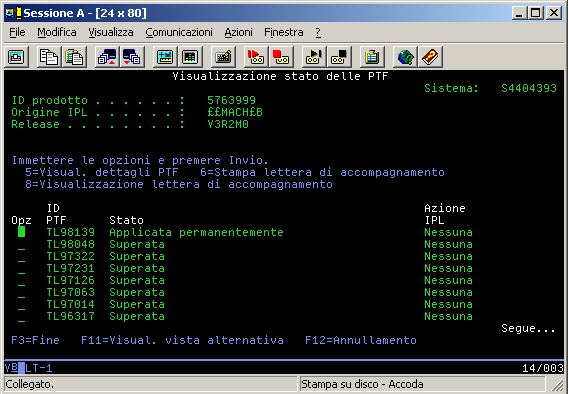This screenshot has width=568, height=394.
Task: Click the Send file to host icon
Action: click(107, 57)
